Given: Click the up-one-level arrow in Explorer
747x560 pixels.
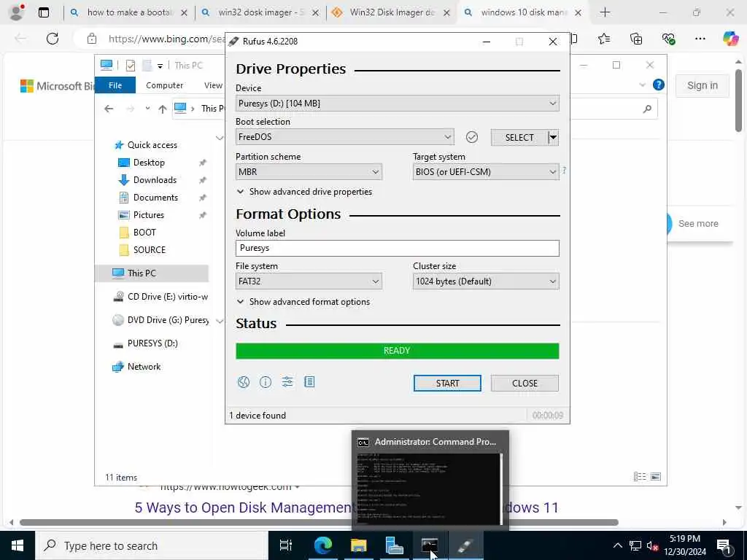Looking at the screenshot, I should tap(163, 109).
